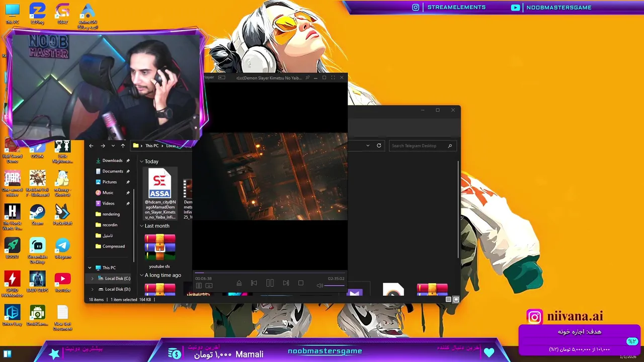Switch Explorer to details view icon
Viewport: 644px width, 362px height.
(448, 300)
